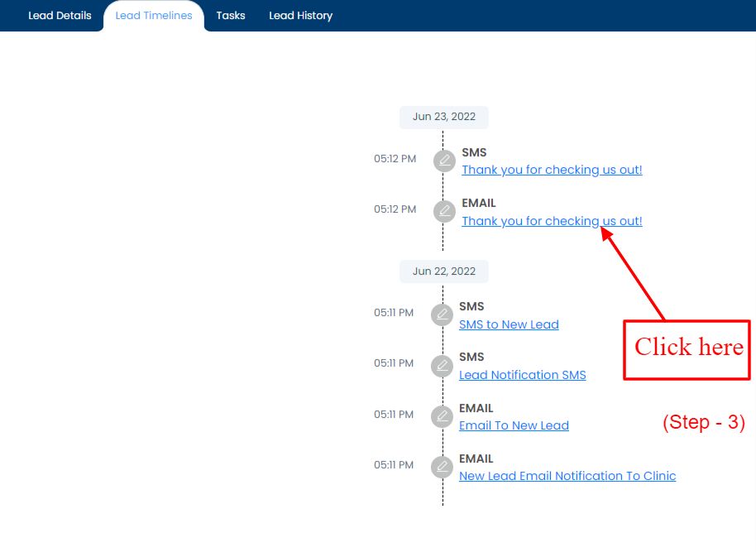Click 05:11 PM time beside SMS to New Lead
This screenshot has height=552, width=756.
[394, 313]
